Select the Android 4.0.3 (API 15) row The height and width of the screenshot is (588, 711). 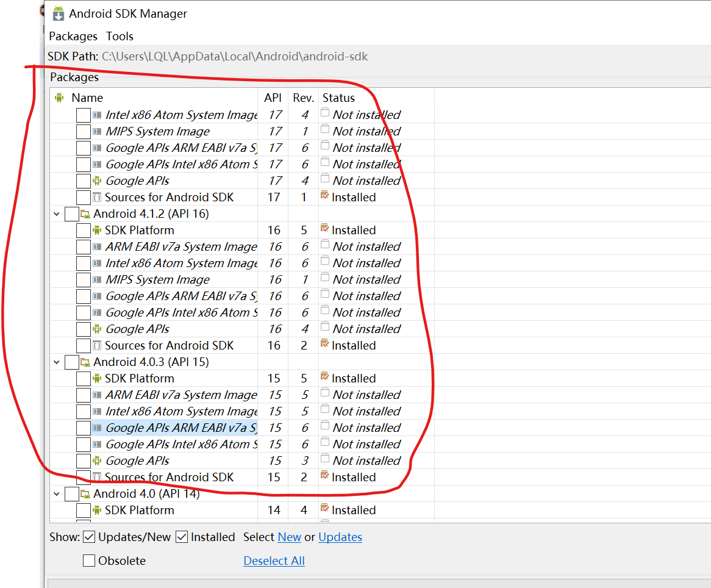coord(151,362)
